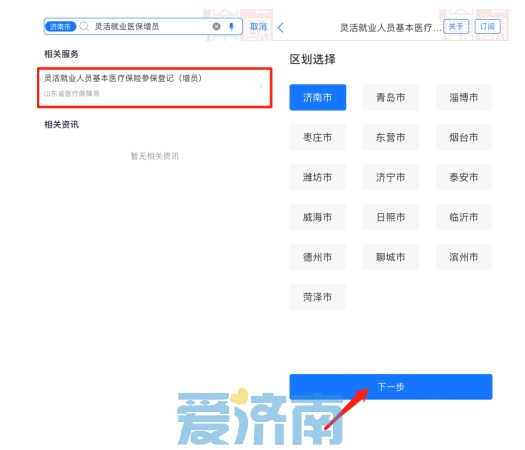Click 取消 to cancel the search
This screenshot has height=450, width=525.
coord(258,27)
